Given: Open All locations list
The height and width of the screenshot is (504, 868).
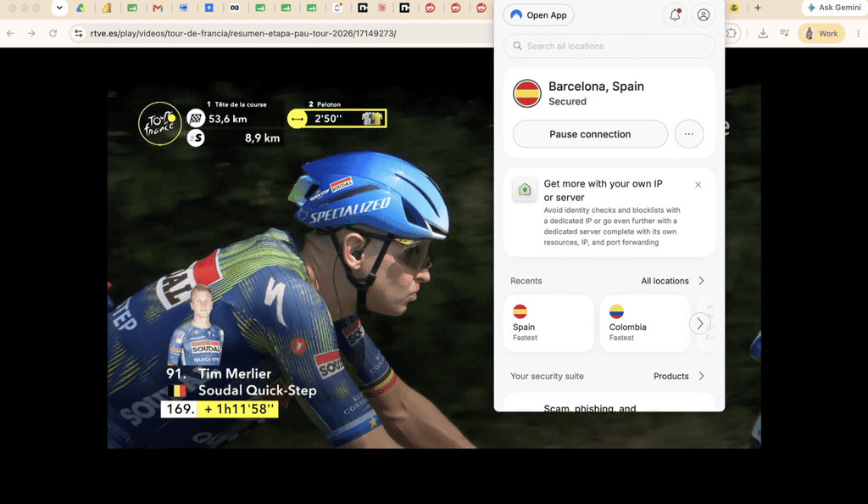Looking at the screenshot, I should (x=672, y=281).
